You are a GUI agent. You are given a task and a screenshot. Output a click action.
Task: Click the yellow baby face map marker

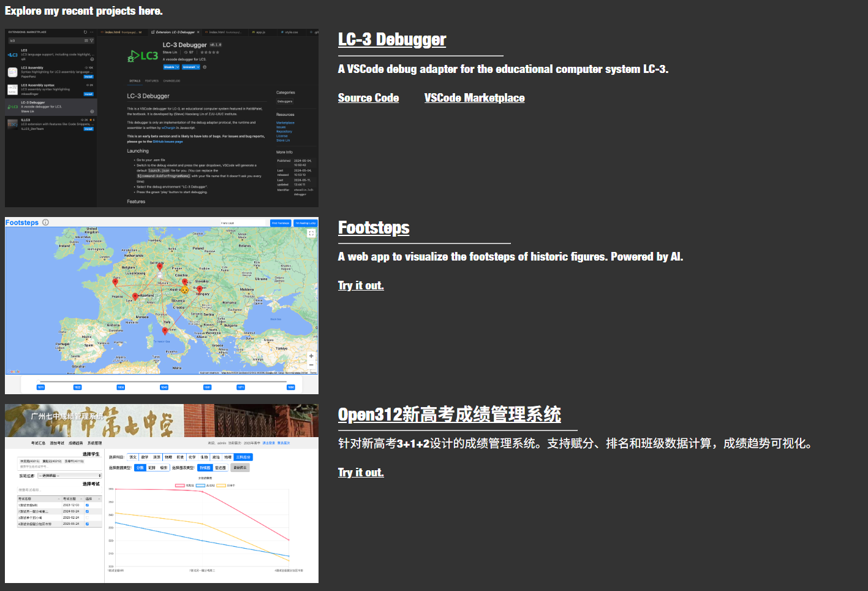click(x=184, y=290)
